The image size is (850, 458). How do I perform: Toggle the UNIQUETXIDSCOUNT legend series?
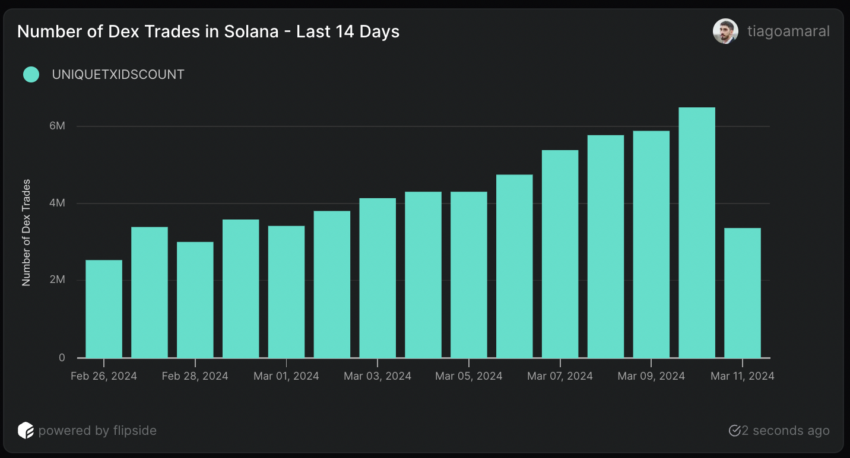117,74
